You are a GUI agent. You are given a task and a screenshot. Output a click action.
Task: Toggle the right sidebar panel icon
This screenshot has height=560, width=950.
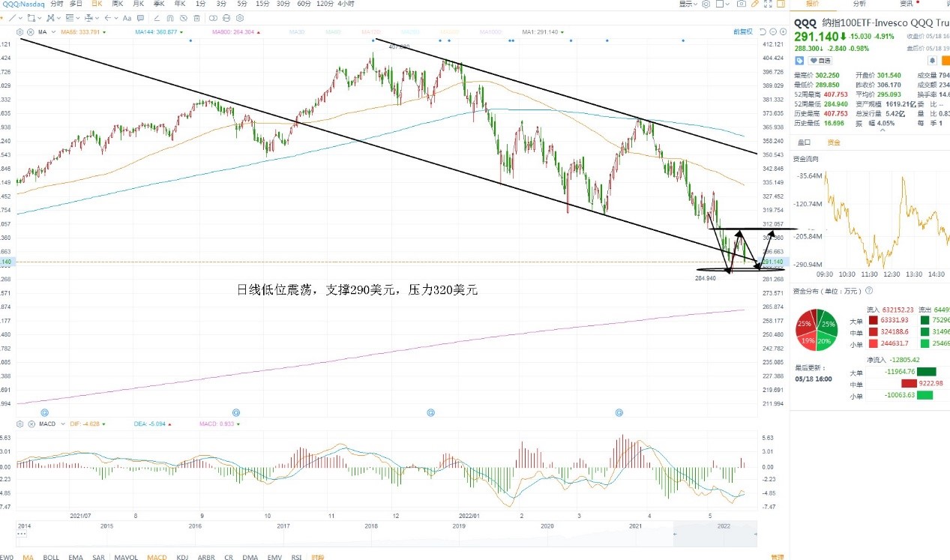781,4
